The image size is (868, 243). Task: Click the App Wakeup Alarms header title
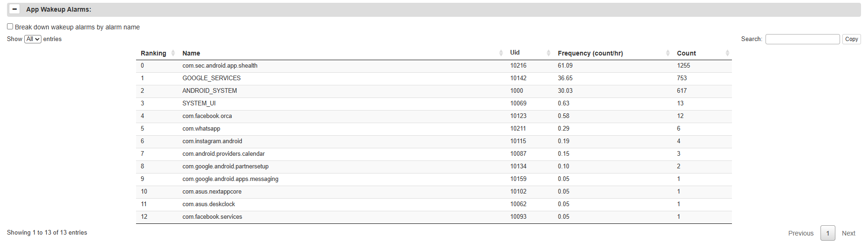(x=59, y=9)
